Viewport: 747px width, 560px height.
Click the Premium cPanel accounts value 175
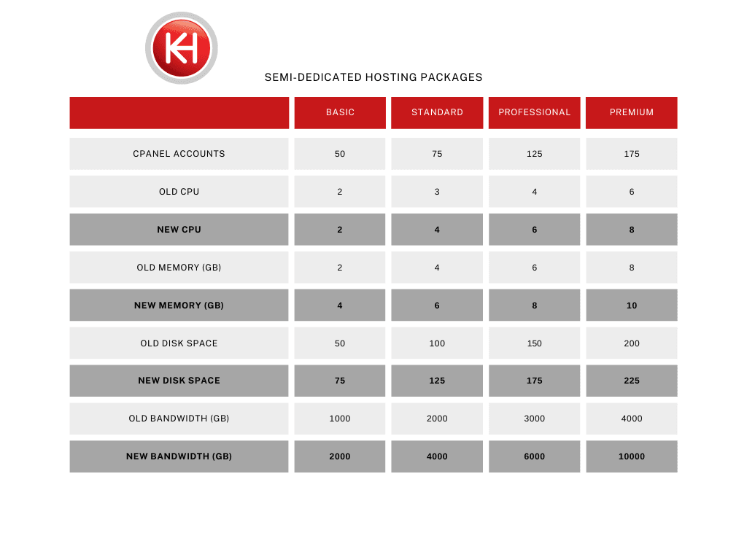pyautogui.click(x=632, y=154)
